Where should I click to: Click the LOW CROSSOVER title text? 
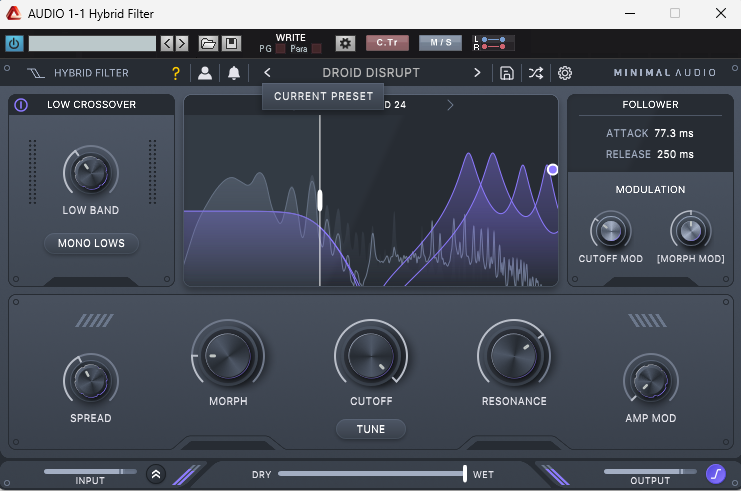coord(91,104)
